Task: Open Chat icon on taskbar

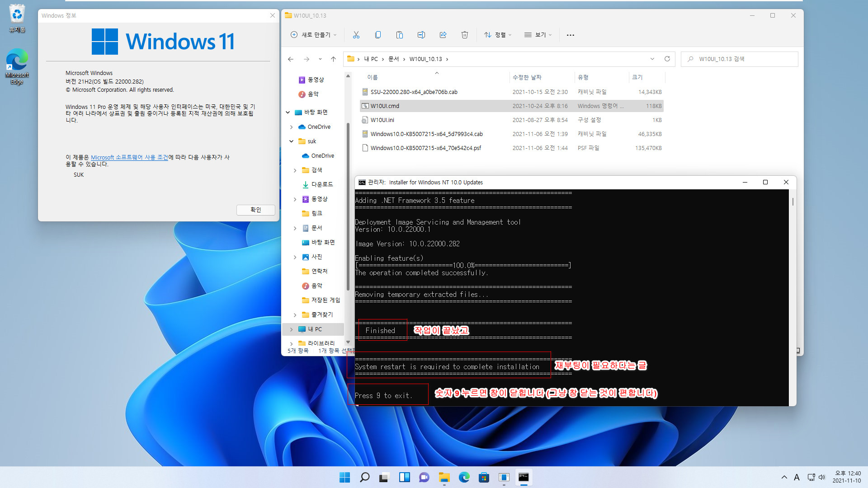Action: [424, 477]
